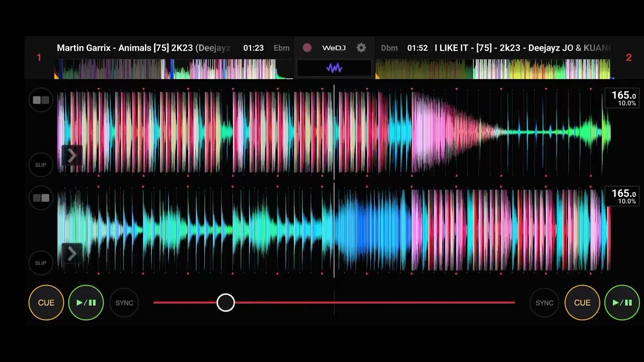
Task: Open deck 1 pad view icon
Action: click(41, 100)
